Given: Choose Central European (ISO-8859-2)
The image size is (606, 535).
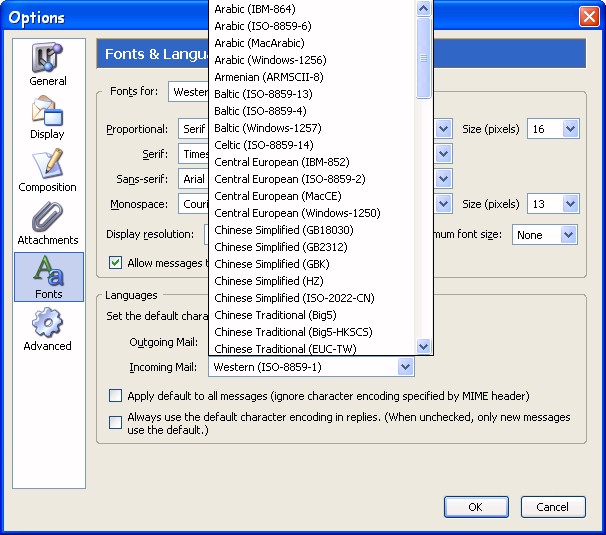Looking at the screenshot, I should pos(312,179).
